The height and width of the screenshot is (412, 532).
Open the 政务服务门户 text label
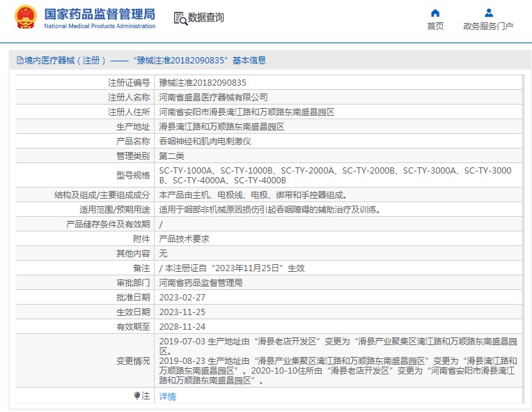pyautogui.click(x=488, y=26)
